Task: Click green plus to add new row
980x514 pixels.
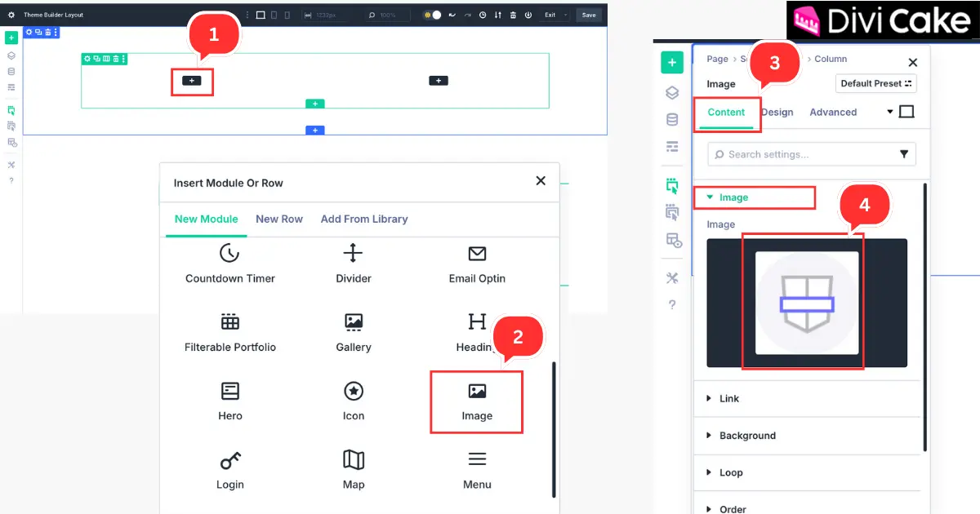Action: coord(315,104)
